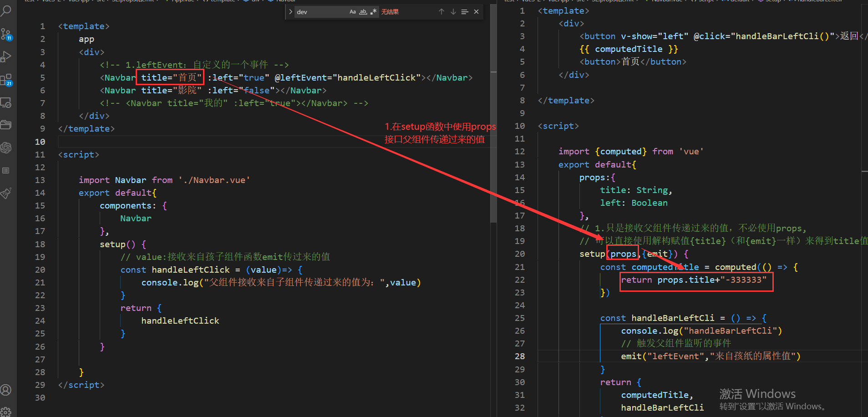
Task: Click 'handleLeftClick' on line 24 of App.vue
Action: tap(180, 320)
